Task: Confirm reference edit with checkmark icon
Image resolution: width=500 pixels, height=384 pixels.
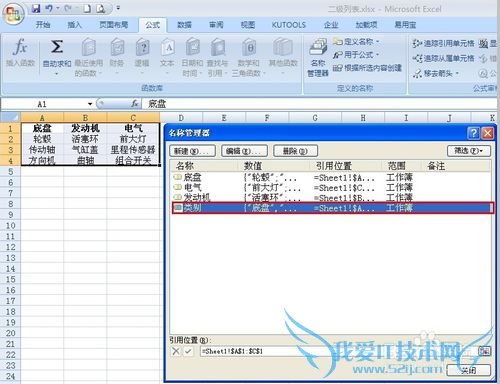Action: (188, 351)
